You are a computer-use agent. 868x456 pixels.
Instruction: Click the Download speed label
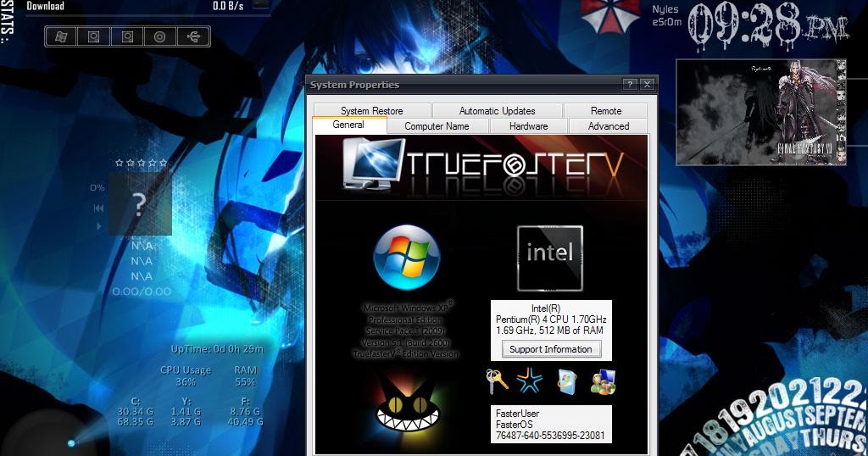46,6
